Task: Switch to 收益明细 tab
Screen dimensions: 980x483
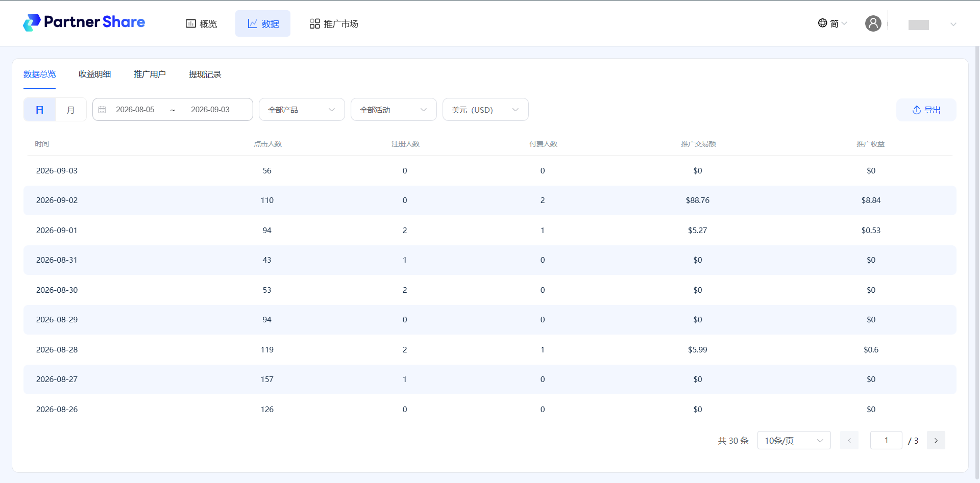Action: [95, 74]
